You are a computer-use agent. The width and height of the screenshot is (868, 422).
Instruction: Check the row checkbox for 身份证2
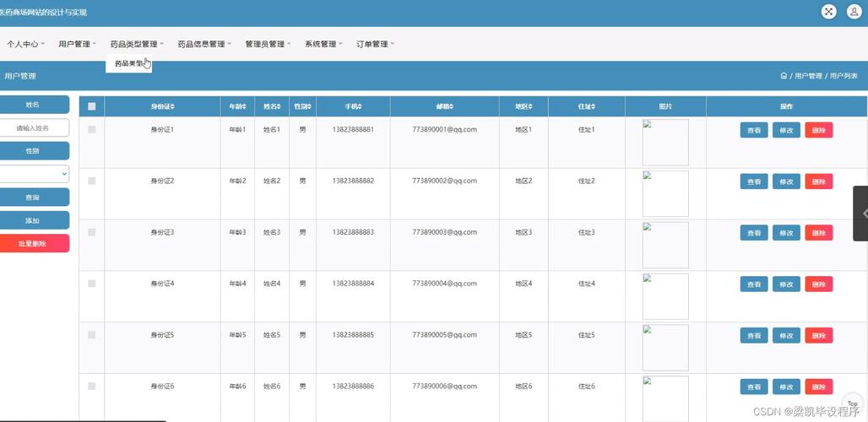(x=92, y=181)
